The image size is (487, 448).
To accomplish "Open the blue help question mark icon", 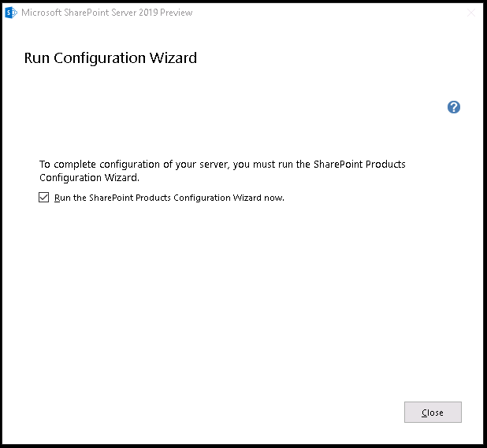I will [453, 107].
